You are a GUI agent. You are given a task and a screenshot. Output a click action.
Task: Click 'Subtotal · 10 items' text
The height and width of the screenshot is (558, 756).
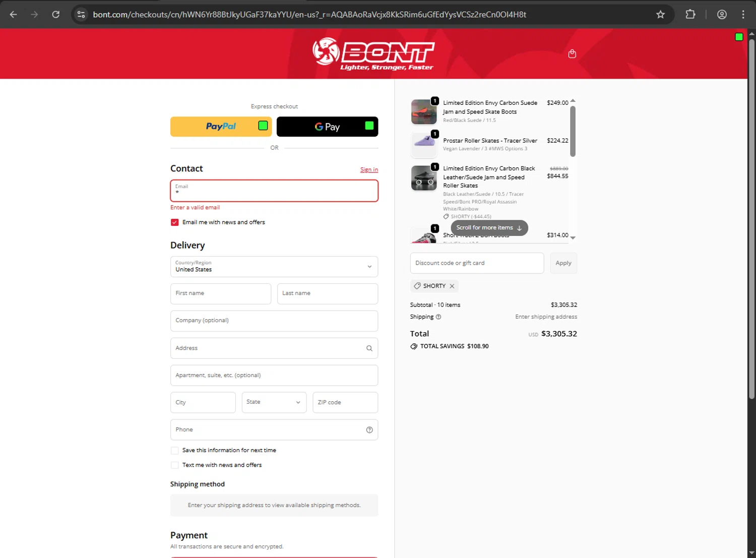(x=435, y=305)
